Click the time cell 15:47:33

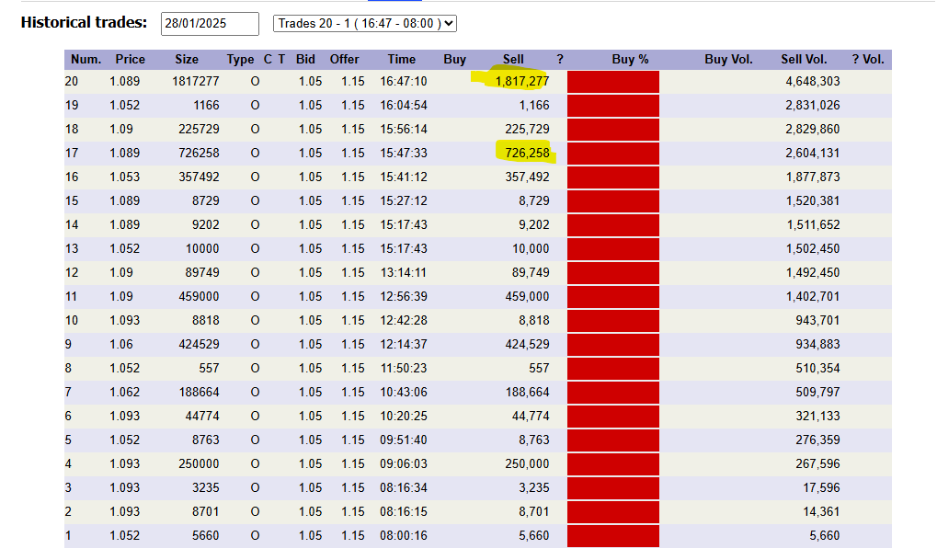click(x=404, y=153)
